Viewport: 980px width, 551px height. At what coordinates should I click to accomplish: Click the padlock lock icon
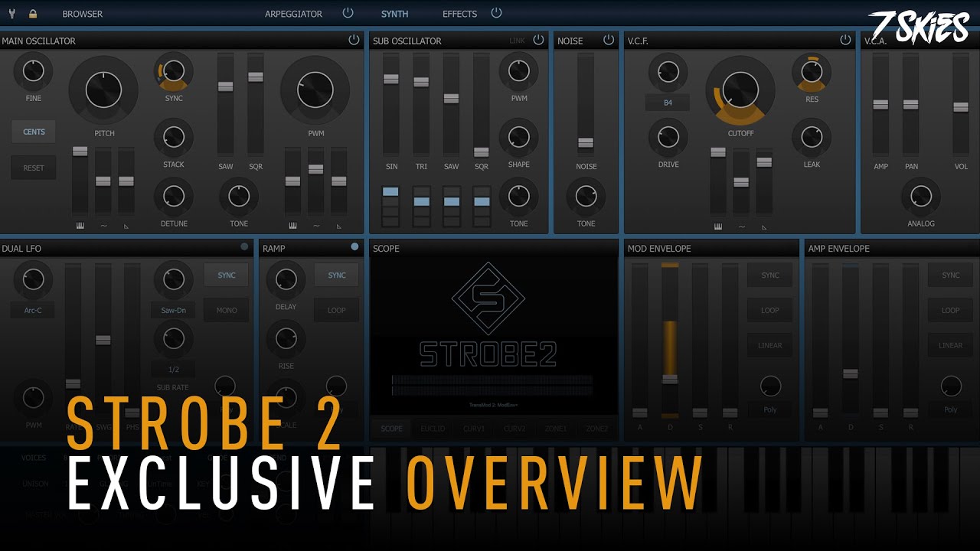[x=33, y=14]
